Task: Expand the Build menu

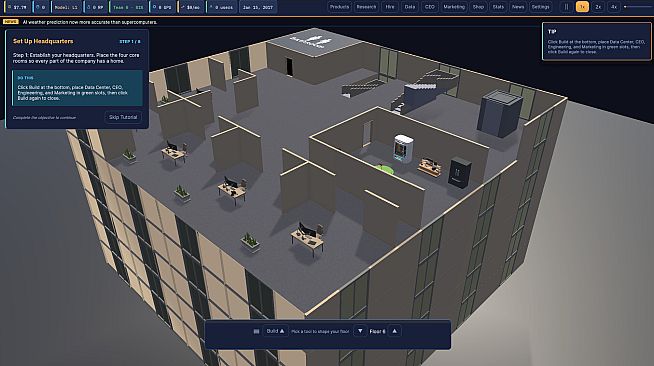Action: 276,331
